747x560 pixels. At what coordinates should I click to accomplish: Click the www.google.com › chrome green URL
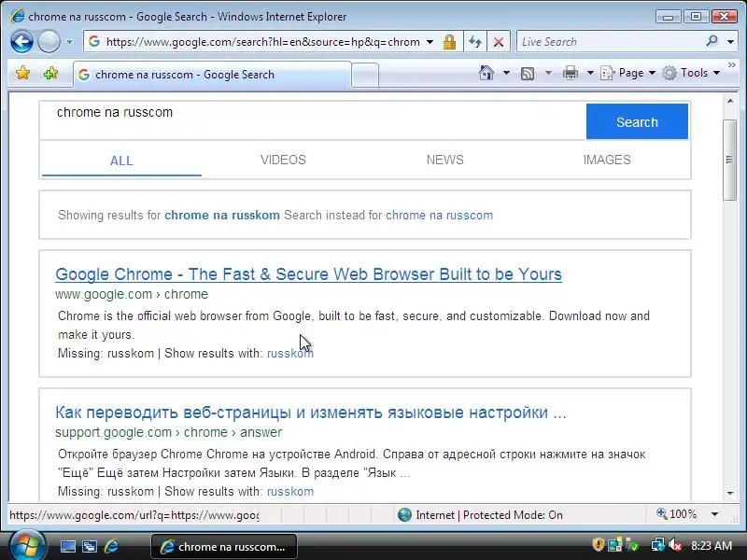tap(132, 294)
